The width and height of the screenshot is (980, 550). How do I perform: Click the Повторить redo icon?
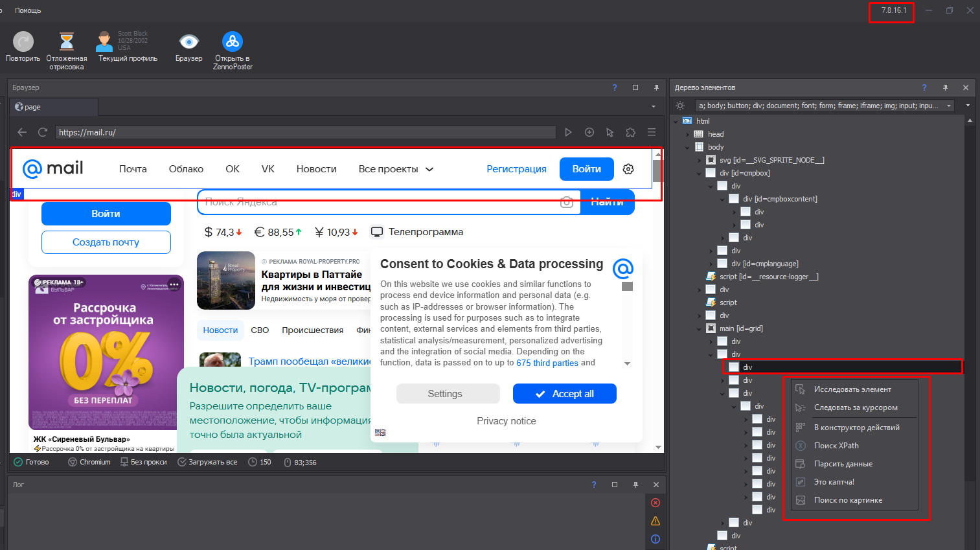(23, 41)
